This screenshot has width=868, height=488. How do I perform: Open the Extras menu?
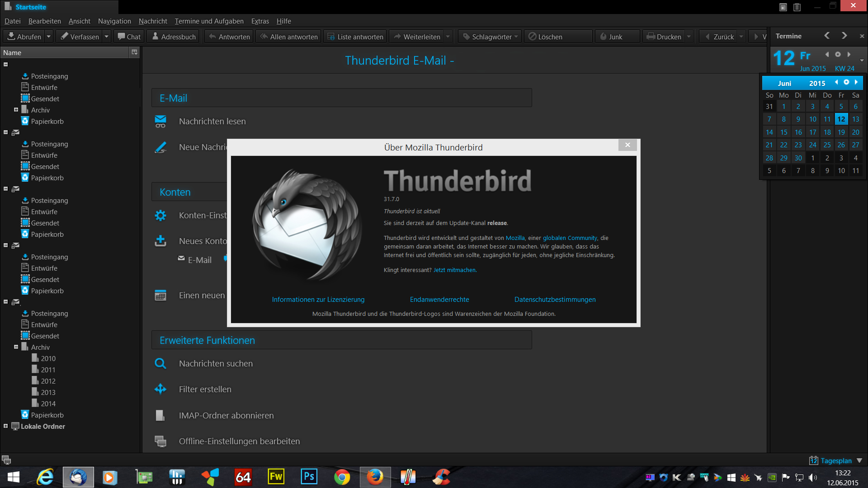[260, 21]
